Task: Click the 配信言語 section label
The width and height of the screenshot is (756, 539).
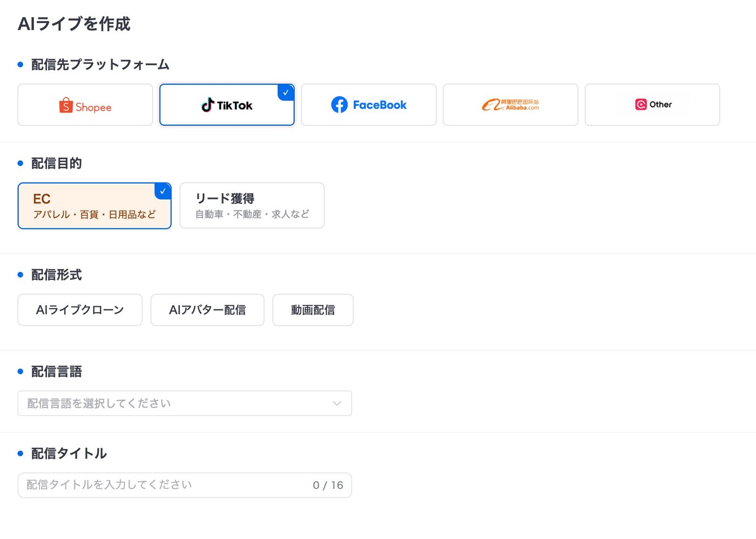Action: click(57, 371)
